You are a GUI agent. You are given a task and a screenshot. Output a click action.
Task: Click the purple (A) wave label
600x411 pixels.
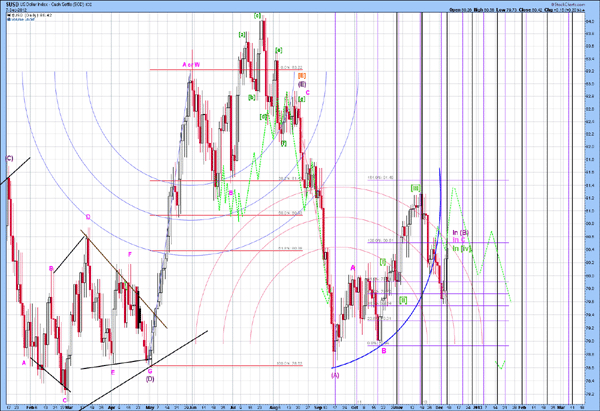coord(335,375)
